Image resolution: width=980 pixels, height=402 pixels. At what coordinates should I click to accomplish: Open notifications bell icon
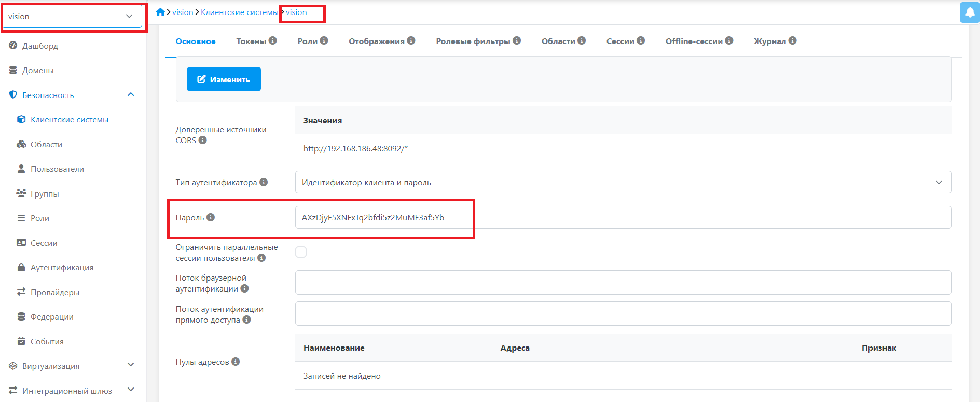click(x=969, y=12)
